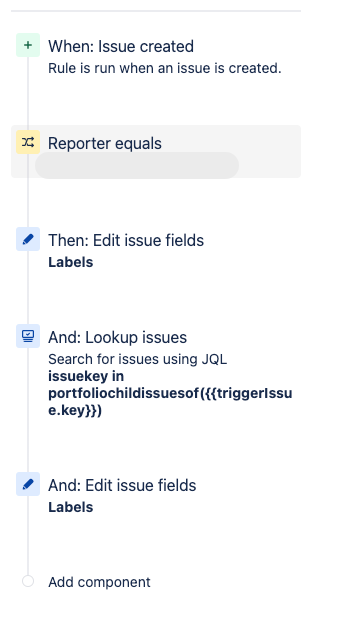364x620 pixels.
Task: Click 'Search for issues using JQL' description
Action: point(138,359)
